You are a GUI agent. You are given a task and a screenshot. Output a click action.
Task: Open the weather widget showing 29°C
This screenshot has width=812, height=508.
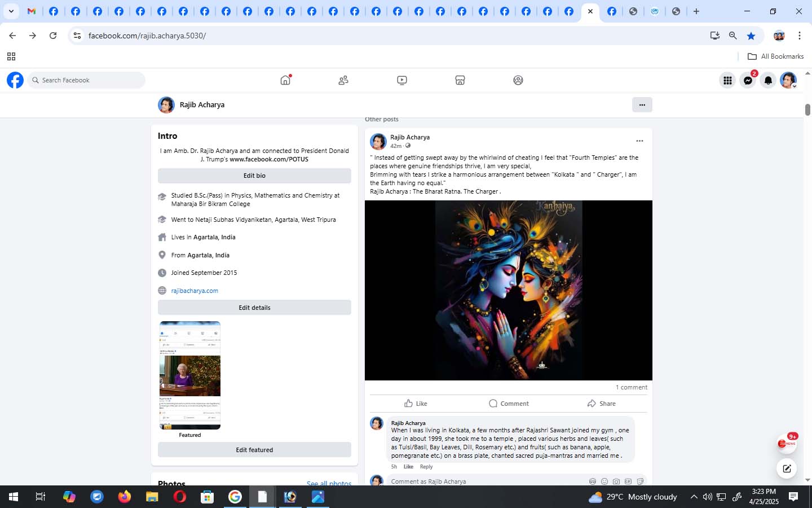[633, 497]
